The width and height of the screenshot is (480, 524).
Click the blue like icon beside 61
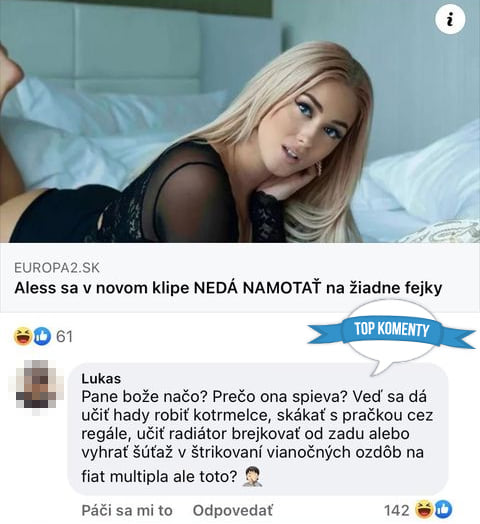point(42,336)
